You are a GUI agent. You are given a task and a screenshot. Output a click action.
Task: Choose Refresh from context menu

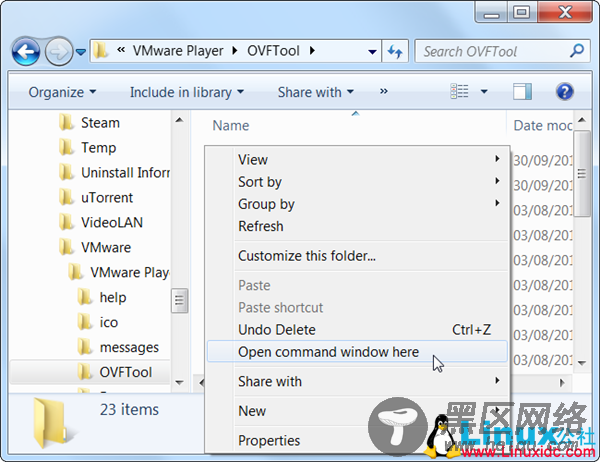click(x=358, y=226)
